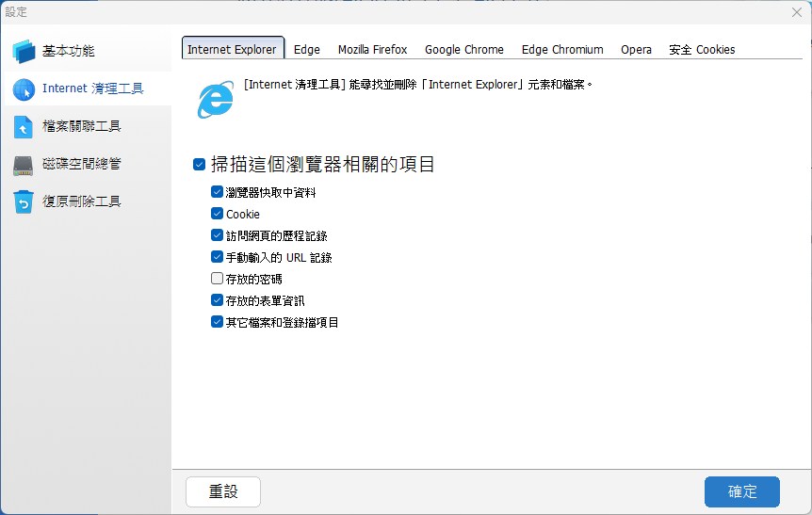
Task: Close the 設定 dialog window
Action: [x=797, y=12]
